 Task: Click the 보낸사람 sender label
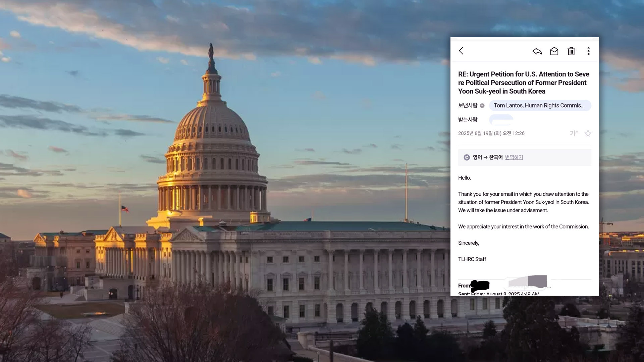[468, 105]
